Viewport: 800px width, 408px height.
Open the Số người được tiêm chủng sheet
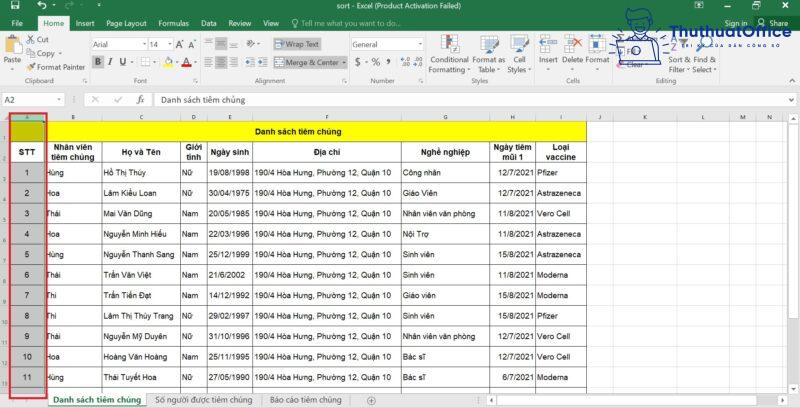pos(204,400)
